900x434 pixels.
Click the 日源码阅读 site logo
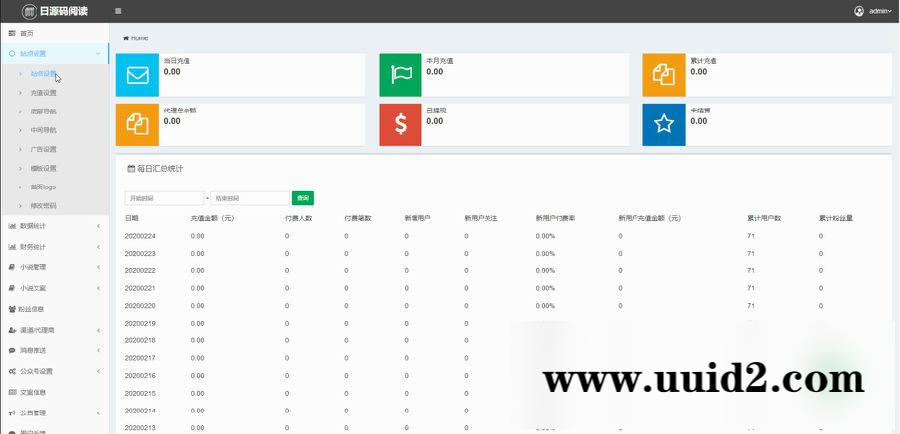click(x=55, y=11)
